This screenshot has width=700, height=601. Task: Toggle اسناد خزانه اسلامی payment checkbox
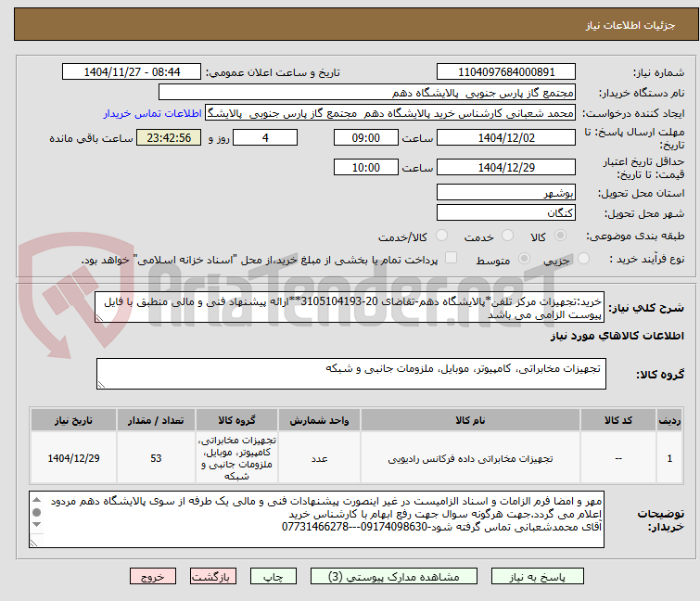coord(452,258)
